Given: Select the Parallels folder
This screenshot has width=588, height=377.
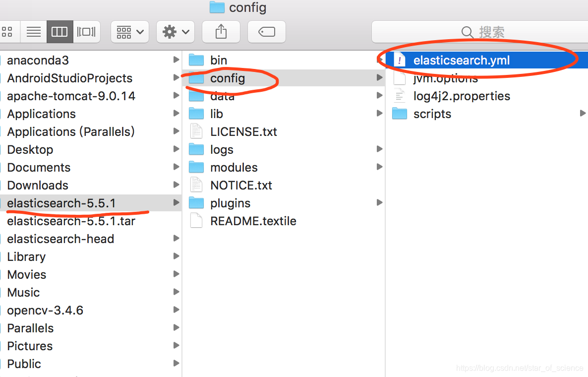Looking at the screenshot, I should point(91,328).
